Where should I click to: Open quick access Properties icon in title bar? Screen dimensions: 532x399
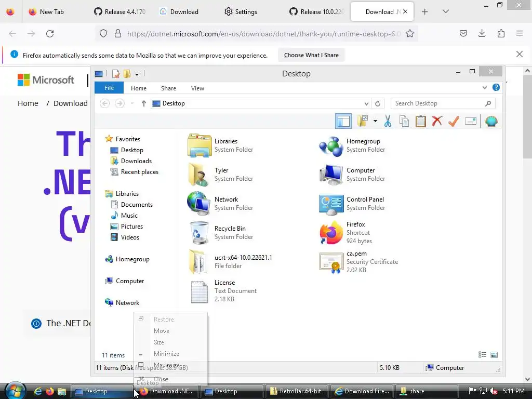116,74
